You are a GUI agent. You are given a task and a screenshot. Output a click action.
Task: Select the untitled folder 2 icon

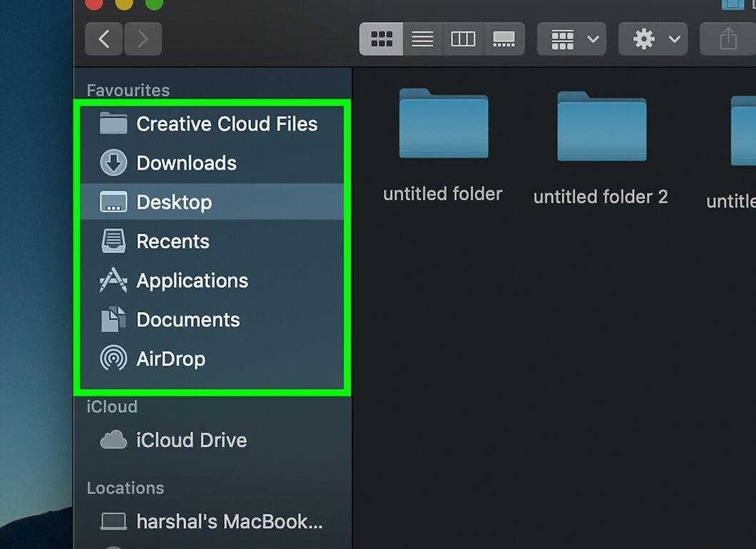[x=602, y=126]
